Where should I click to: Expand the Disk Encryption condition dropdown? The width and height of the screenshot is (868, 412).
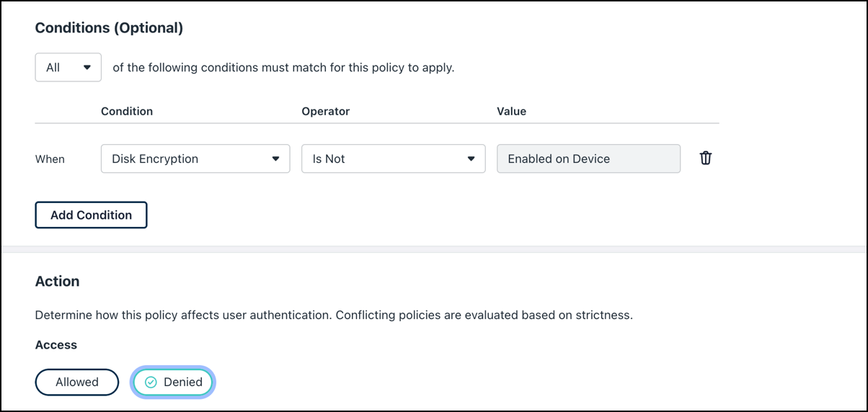point(195,159)
